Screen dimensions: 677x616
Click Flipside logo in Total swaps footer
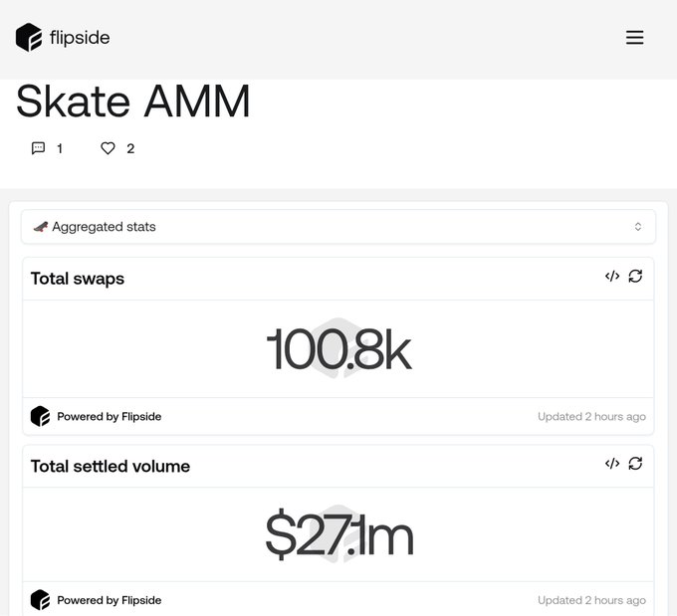click(40, 416)
